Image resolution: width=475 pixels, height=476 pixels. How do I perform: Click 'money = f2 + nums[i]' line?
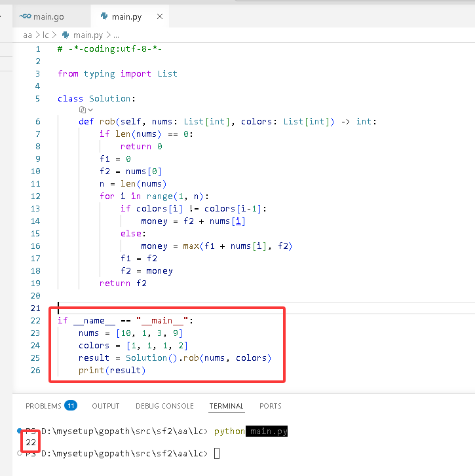(x=193, y=221)
